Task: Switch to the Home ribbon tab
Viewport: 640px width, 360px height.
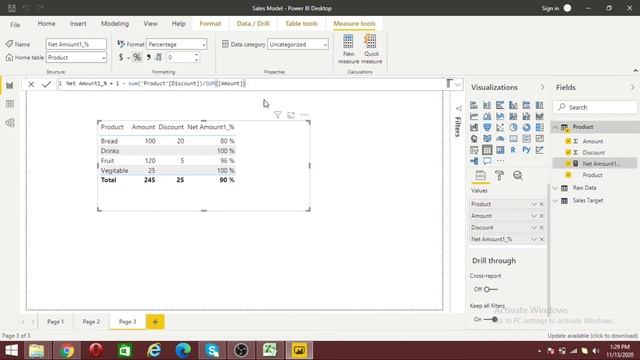Action: point(47,24)
